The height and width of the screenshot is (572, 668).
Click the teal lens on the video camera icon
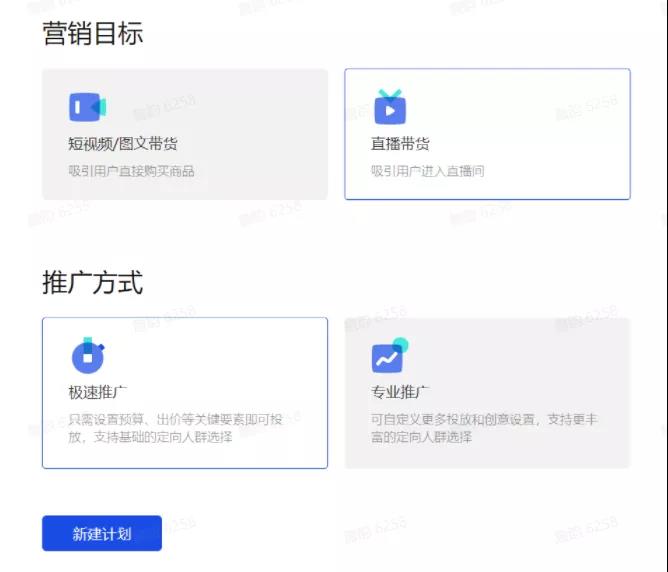[100, 107]
